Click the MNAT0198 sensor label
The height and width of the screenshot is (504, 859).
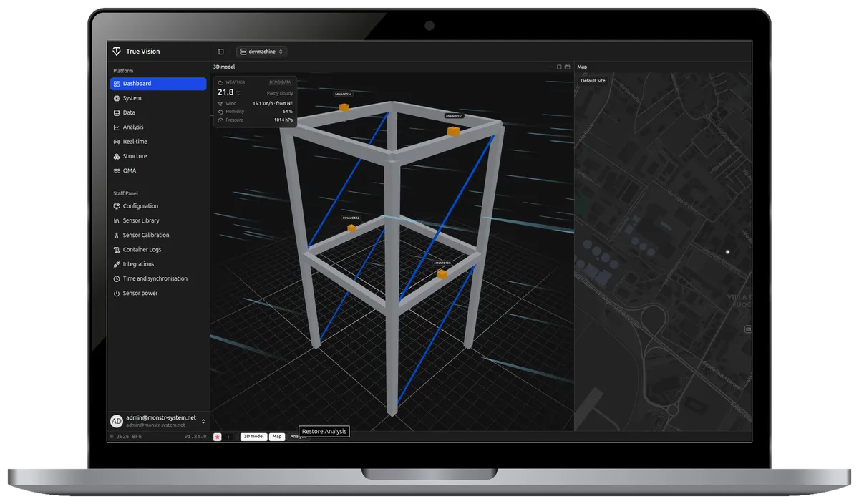tap(442, 263)
